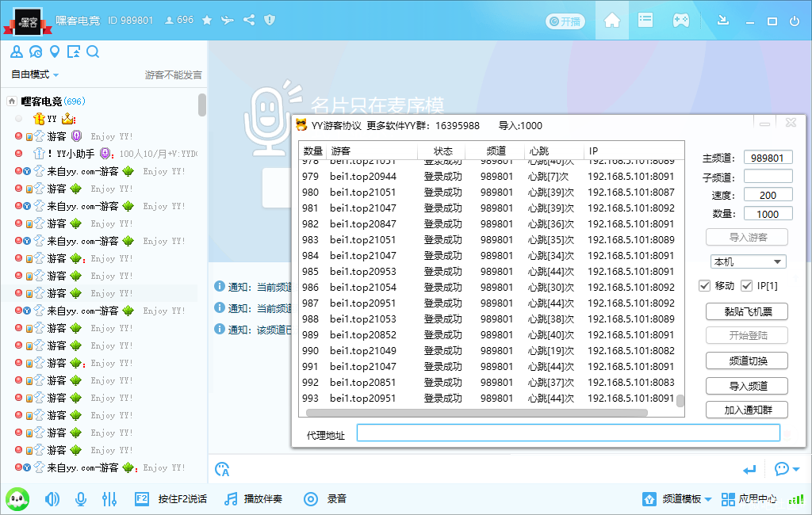The image size is (812, 515).
Task: Click the 游客 column header
Action: coord(372,151)
